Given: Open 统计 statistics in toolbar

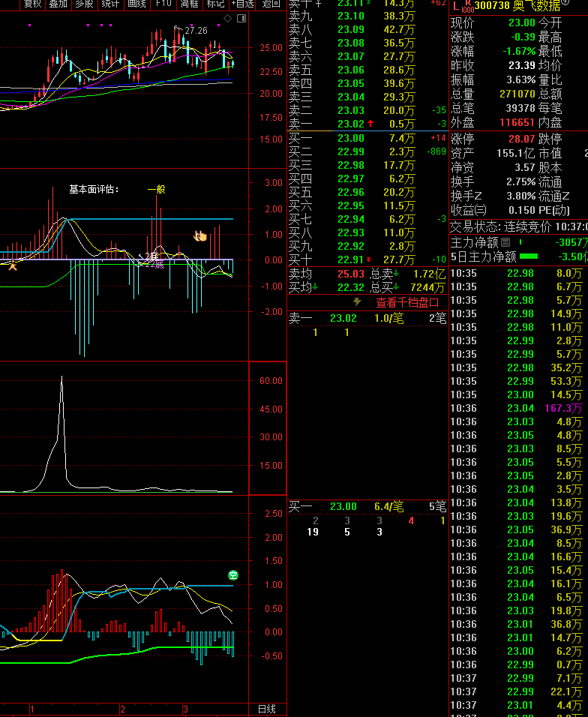Looking at the screenshot, I should click(x=111, y=4).
